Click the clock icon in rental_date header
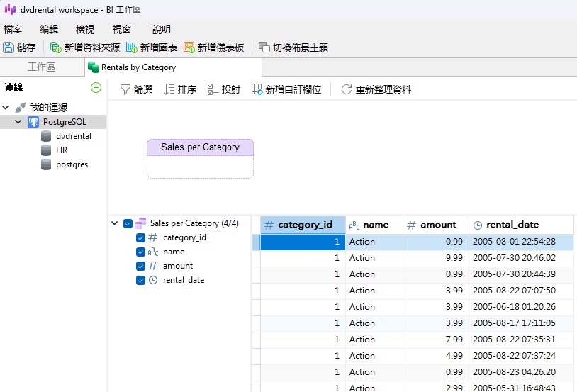This screenshot has height=392, width=577. [478, 225]
